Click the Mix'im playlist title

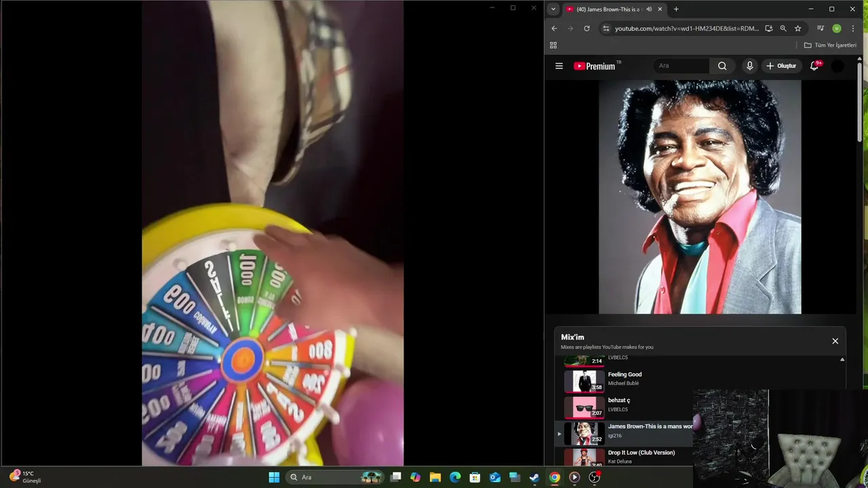(572, 338)
